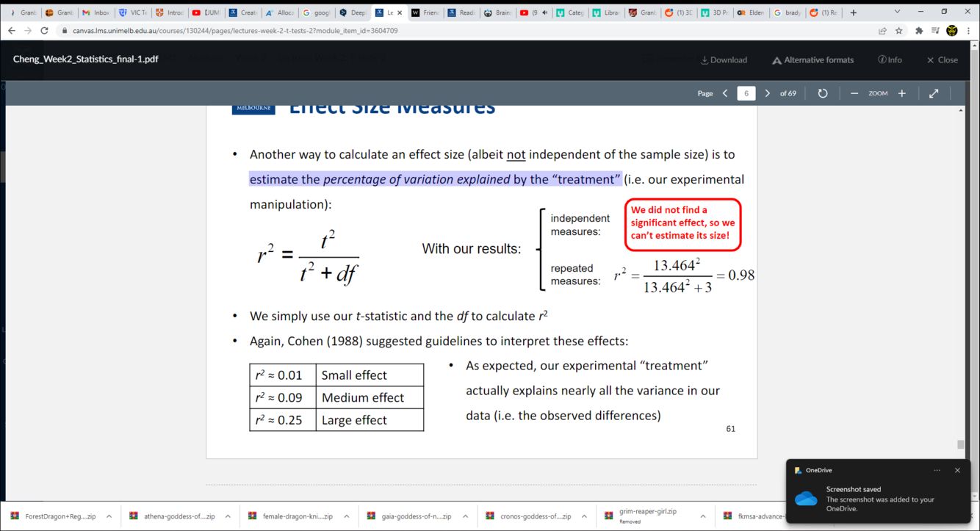Switch to the Friend Wikipedia tab
980x531 pixels.
click(x=425, y=12)
